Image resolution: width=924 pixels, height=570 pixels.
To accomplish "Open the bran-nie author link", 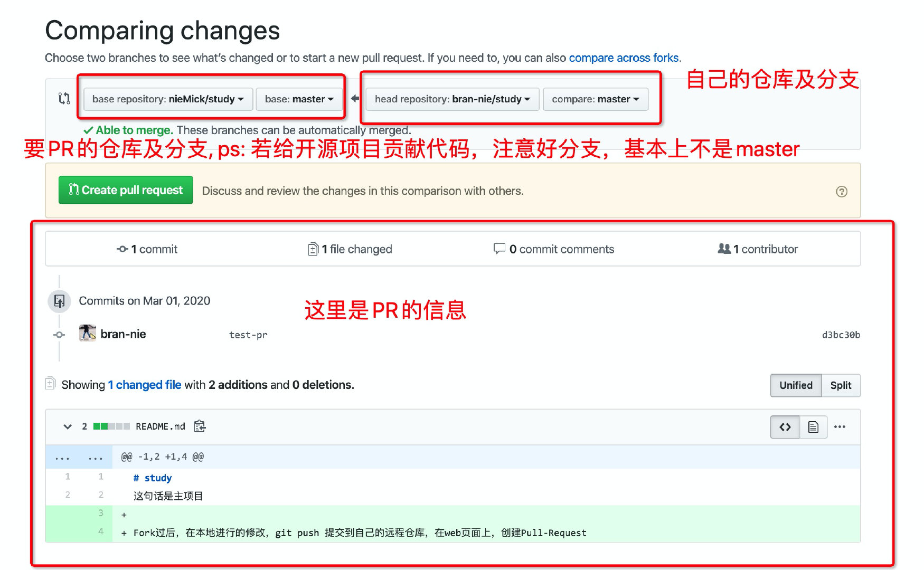I will [x=123, y=334].
